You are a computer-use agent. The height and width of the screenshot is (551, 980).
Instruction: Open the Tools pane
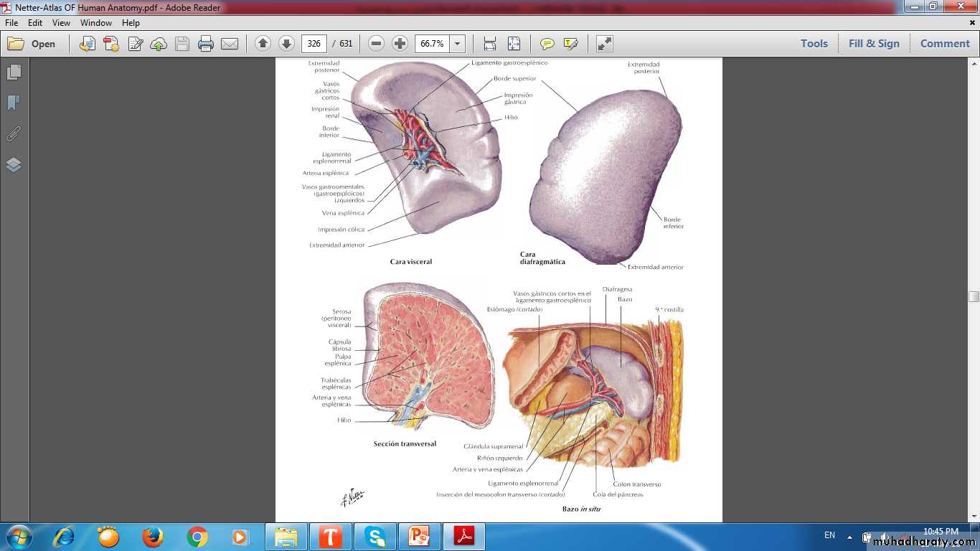[x=814, y=44]
